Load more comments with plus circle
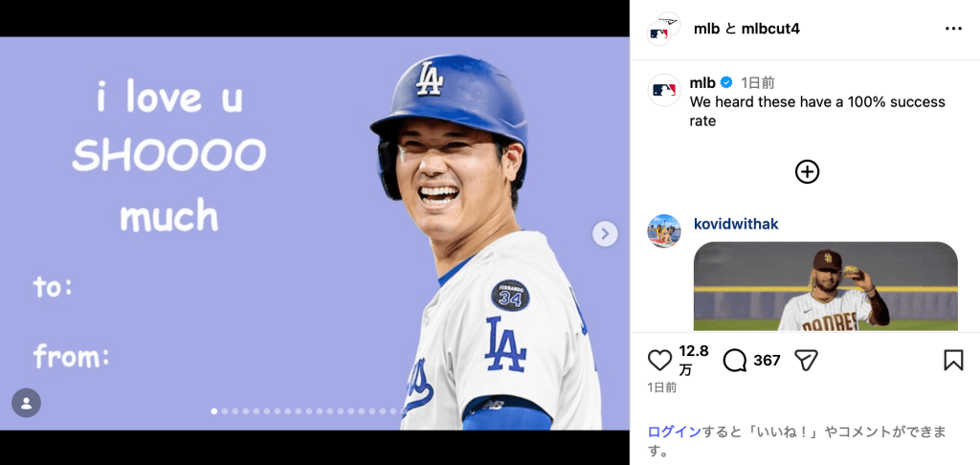Viewport: 980px width, 465px height. click(807, 171)
